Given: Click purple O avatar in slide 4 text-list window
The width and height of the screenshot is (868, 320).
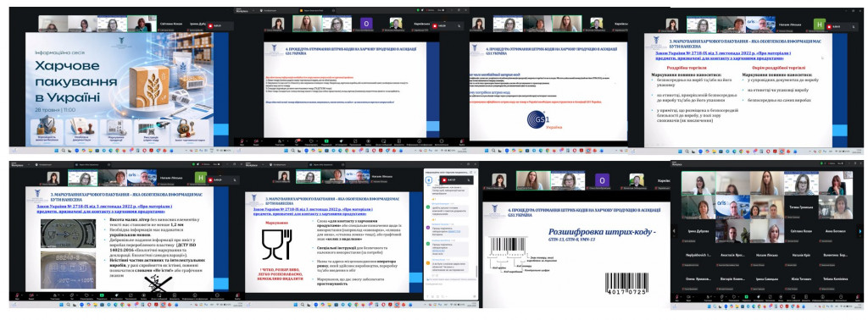Looking at the screenshot, I should click(366, 23).
